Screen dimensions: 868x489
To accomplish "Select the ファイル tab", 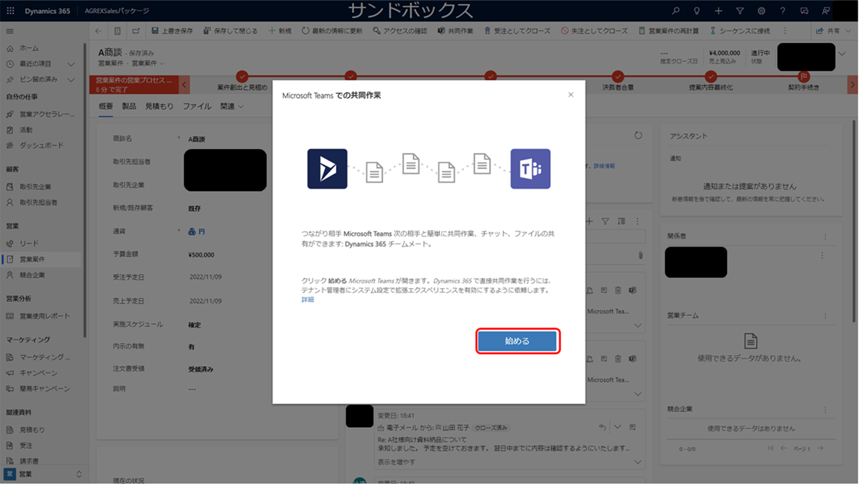I will pos(197,106).
